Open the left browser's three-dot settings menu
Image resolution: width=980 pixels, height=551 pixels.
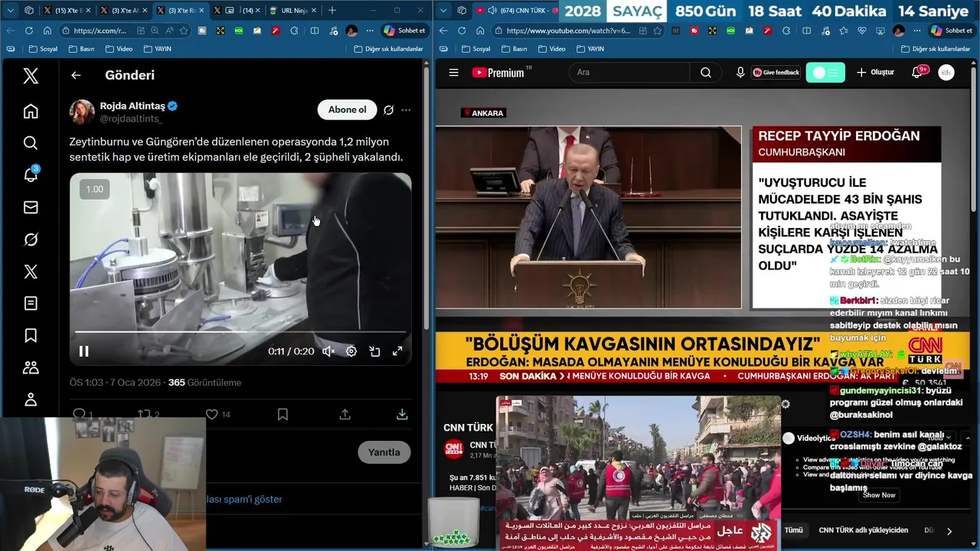(x=370, y=31)
